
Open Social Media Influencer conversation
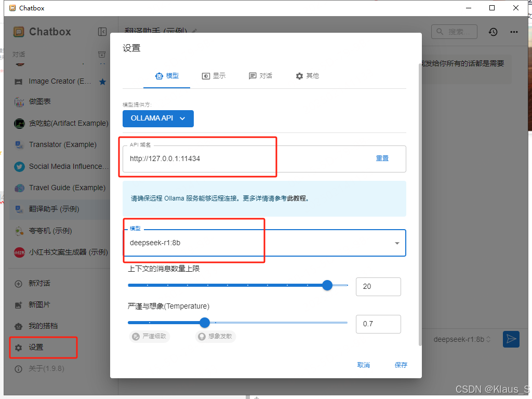[59, 166]
